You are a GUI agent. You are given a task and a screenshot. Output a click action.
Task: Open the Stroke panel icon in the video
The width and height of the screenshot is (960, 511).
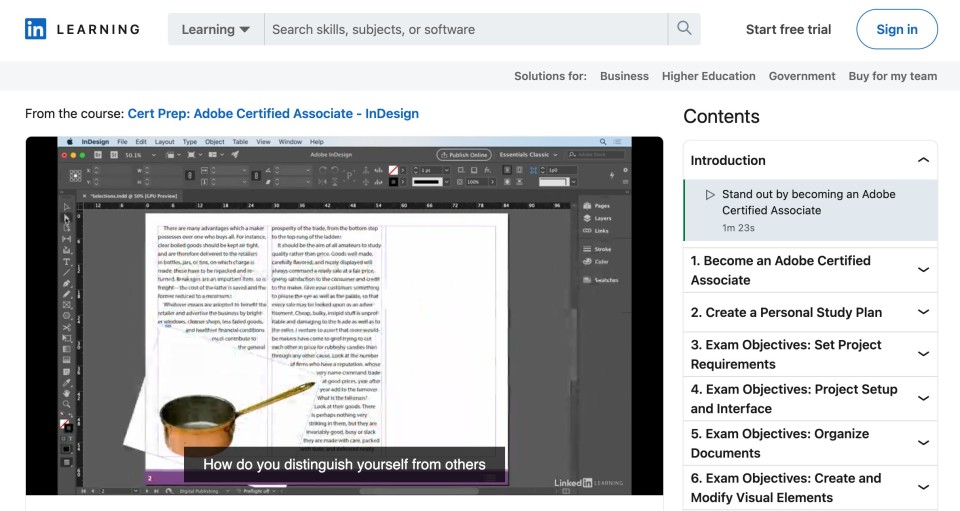[587, 249]
